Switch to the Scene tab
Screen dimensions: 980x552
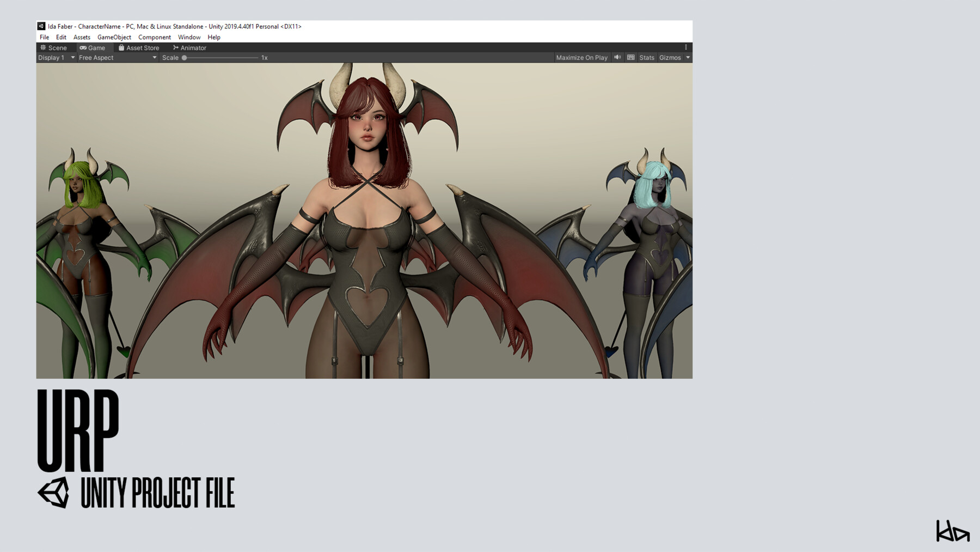click(x=53, y=48)
